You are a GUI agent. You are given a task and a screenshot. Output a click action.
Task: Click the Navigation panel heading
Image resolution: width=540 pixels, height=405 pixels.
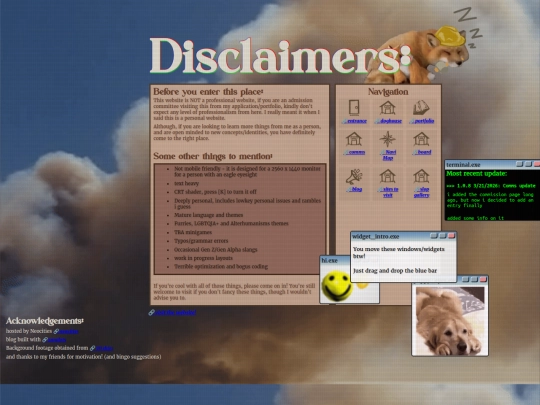388,92
